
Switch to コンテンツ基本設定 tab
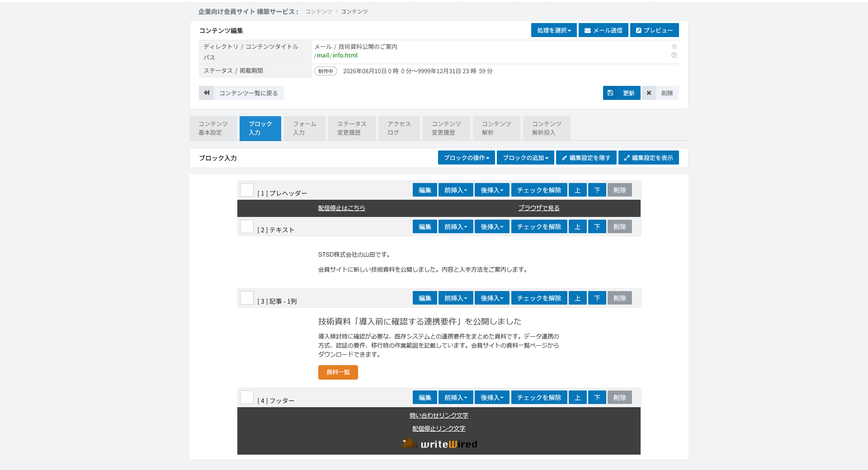213,128
